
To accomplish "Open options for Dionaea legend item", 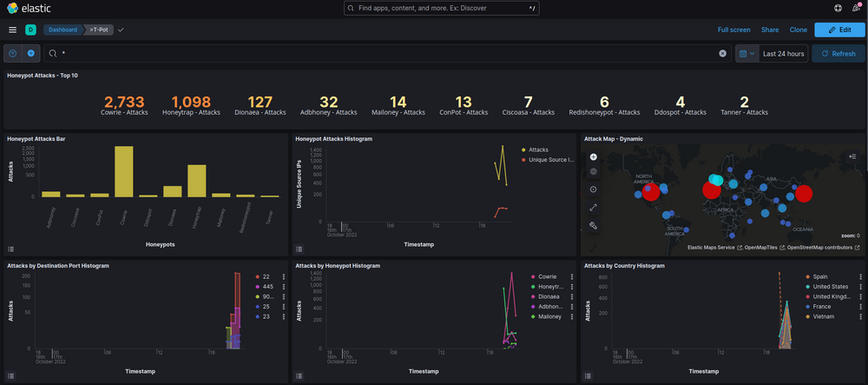I will point(572,296).
